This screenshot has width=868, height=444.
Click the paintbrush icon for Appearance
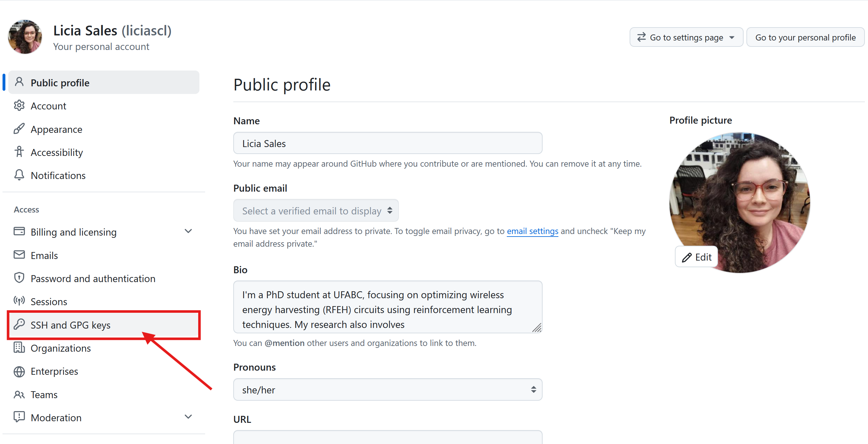coord(19,129)
